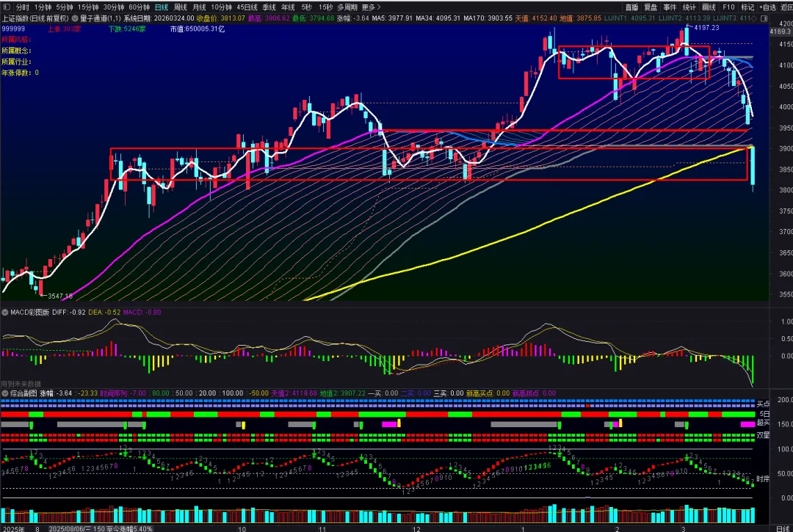Image resolution: width=793 pixels, height=532 pixels.
Task: Select the 日线 daily period
Action: point(162,7)
